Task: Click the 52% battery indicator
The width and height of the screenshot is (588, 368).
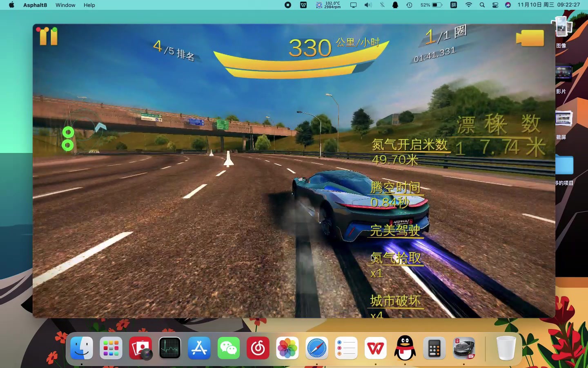Action: coord(431,5)
